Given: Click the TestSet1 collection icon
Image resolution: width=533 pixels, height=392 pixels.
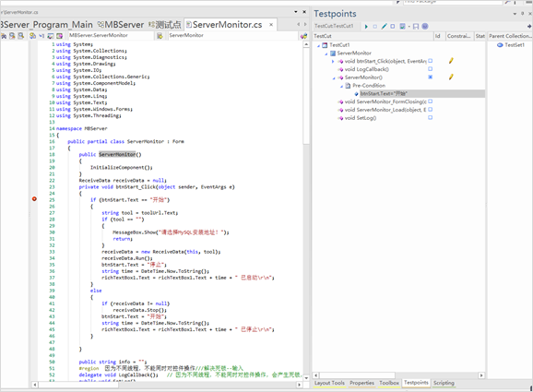Looking at the screenshot, I should [x=500, y=45].
